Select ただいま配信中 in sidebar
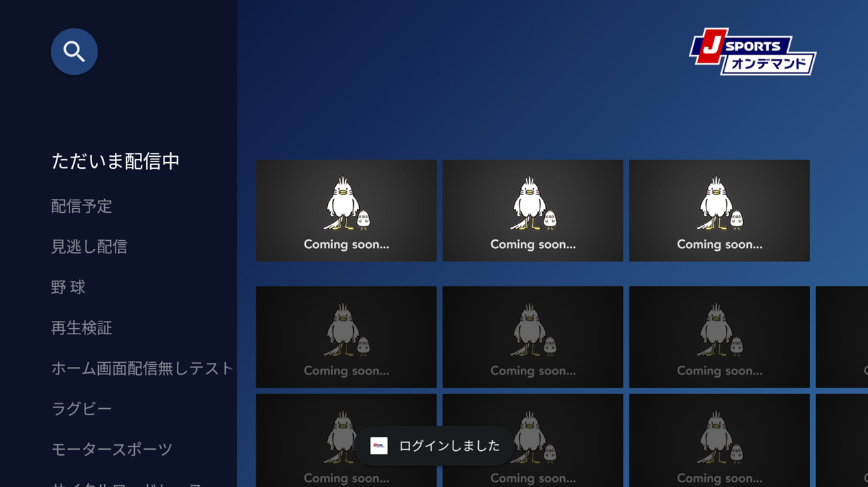 coord(116,161)
